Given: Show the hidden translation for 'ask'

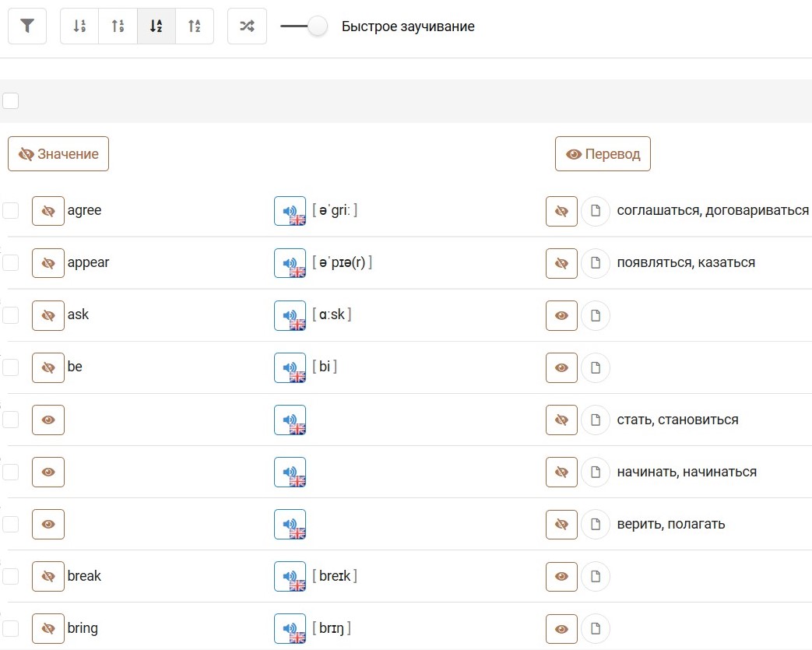Looking at the screenshot, I should click(561, 315).
